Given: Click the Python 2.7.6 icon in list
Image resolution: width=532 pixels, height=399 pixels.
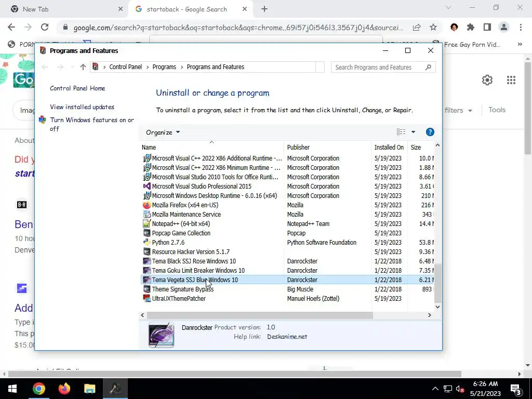Looking at the screenshot, I should pos(147,242).
